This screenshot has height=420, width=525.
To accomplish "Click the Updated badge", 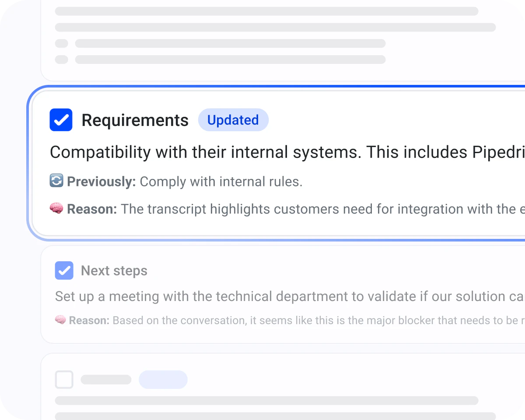I will tap(233, 119).
